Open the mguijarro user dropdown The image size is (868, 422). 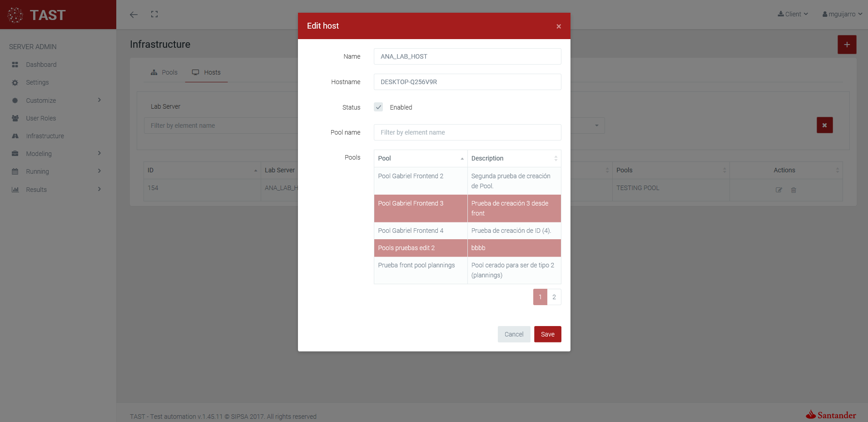coord(842,14)
